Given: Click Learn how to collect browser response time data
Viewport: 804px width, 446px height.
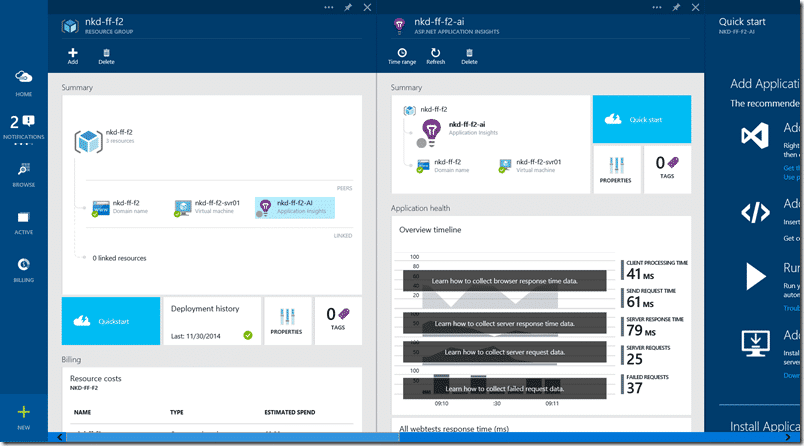Looking at the screenshot, I should click(505, 281).
